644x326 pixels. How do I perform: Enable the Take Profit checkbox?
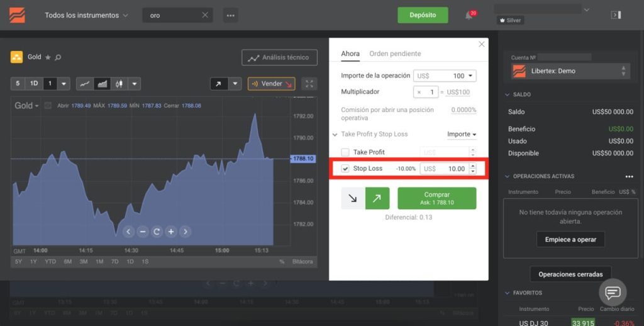345,152
